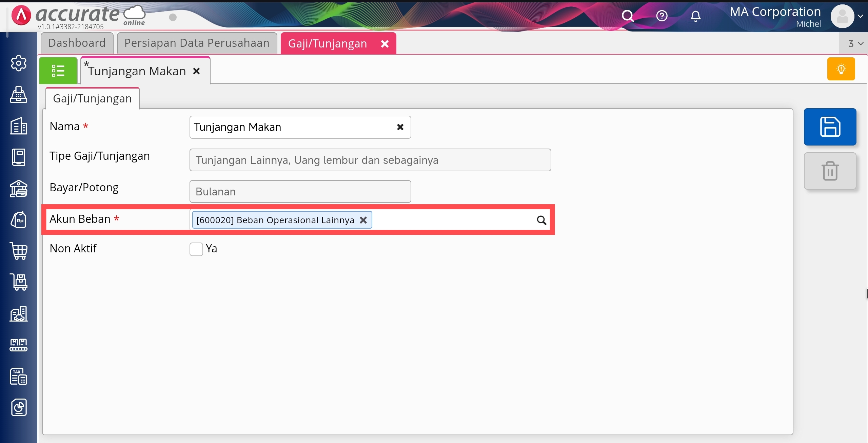Open Akun Beban account search lookup

point(541,220)
